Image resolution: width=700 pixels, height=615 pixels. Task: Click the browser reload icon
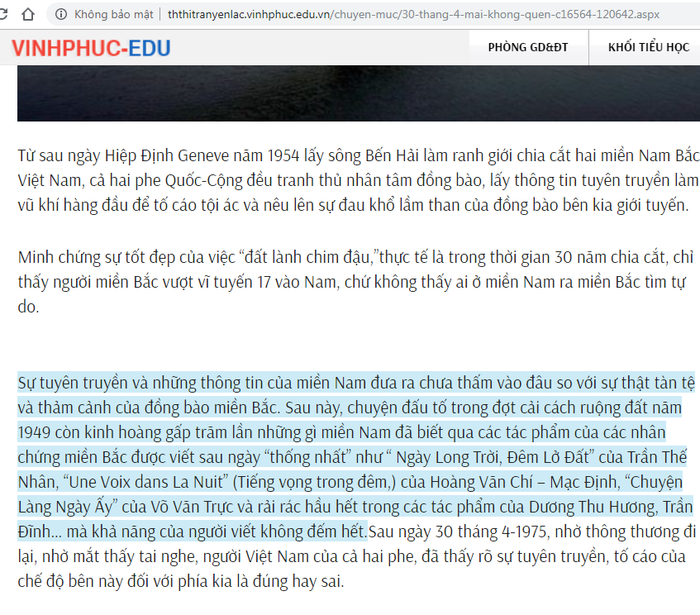[x=3, y=14]
